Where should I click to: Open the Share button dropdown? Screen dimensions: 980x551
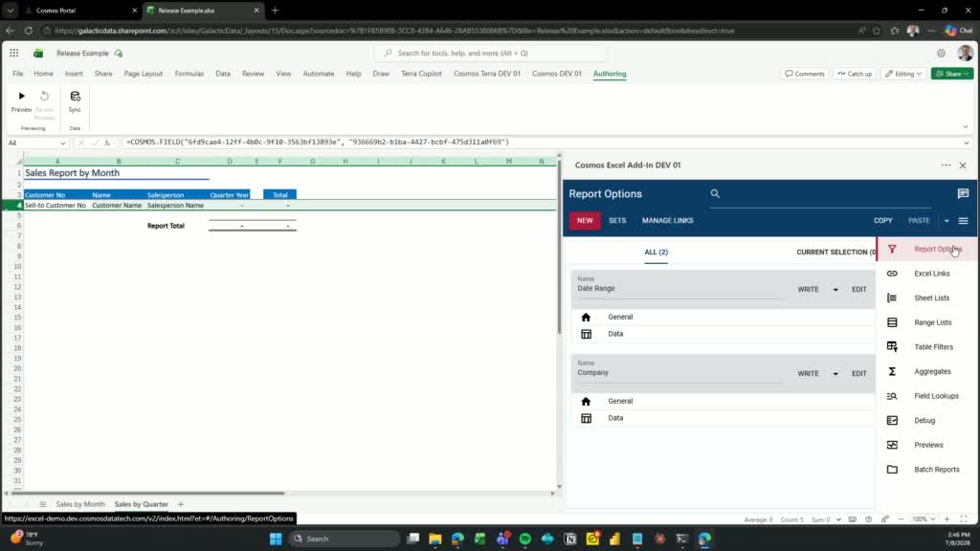click(x=952, y=74)
